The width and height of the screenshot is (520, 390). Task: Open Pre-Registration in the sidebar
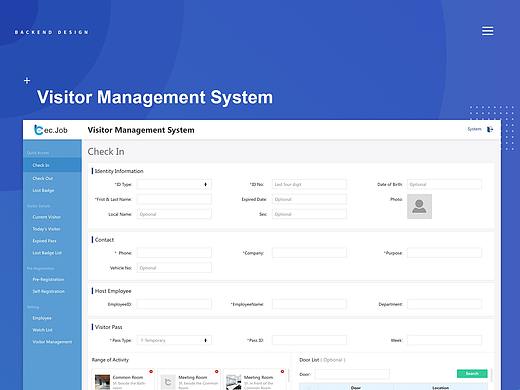[48, 279]
